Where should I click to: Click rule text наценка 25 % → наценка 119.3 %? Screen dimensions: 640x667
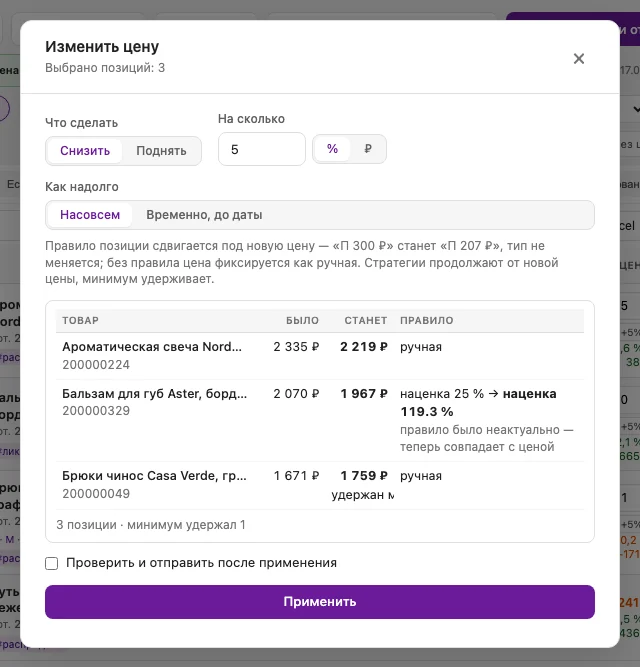(478, 402)
